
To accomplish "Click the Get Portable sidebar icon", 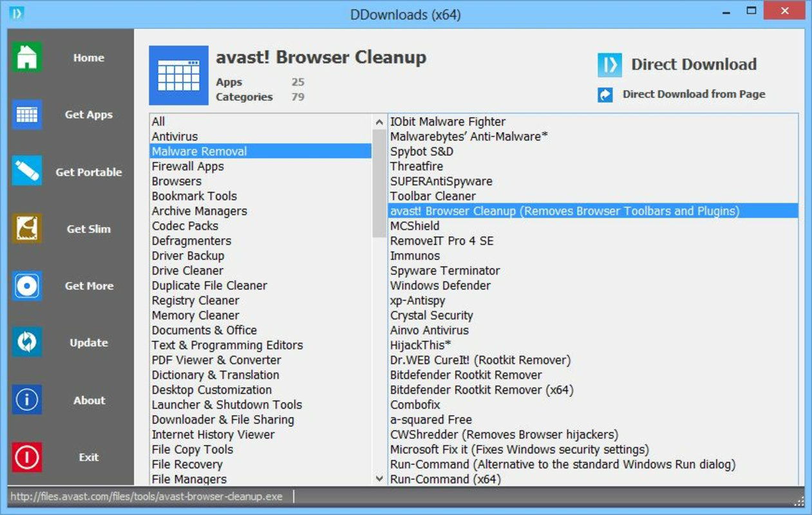I will [26, 171].
